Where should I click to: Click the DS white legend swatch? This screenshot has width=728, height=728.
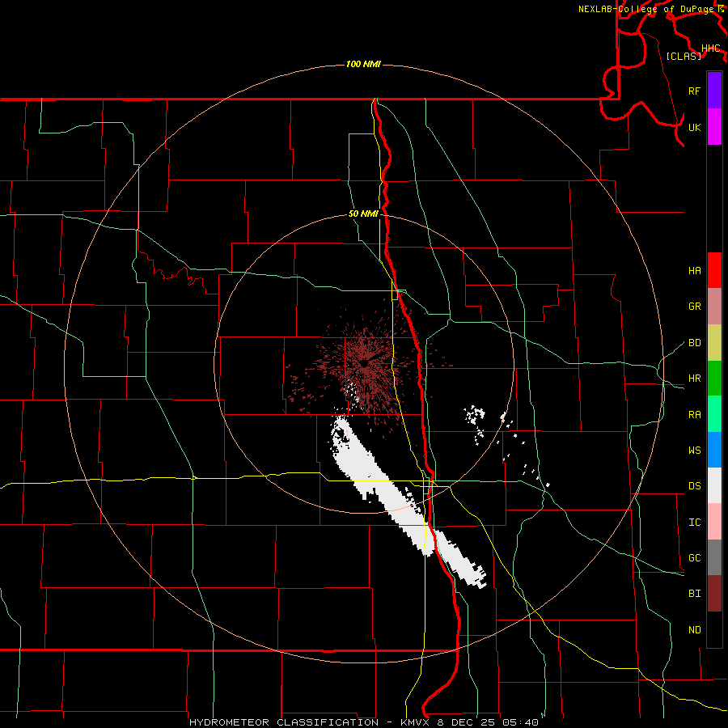coord(714,485)
